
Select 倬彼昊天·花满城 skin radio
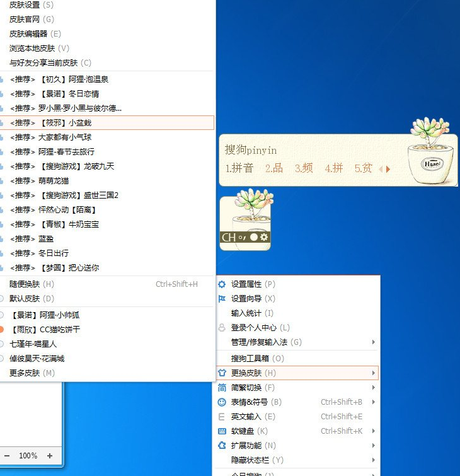(x=1, y=359)
